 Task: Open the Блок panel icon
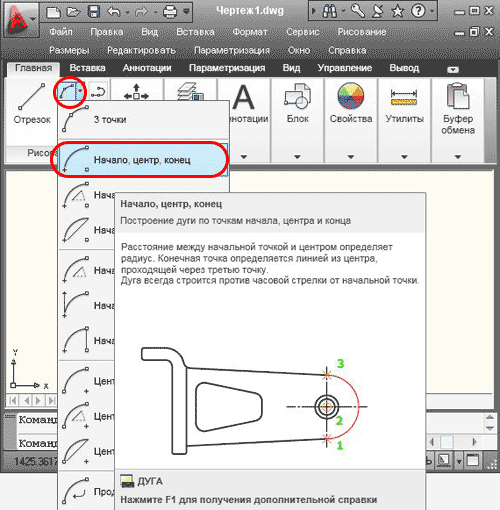click(297, 96)
